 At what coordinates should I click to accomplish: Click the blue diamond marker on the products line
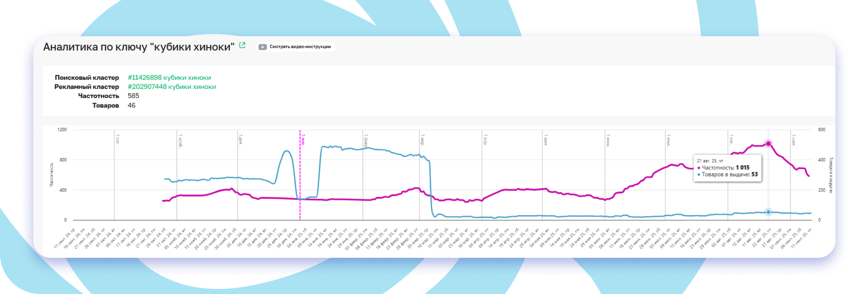tap(768, 212)
